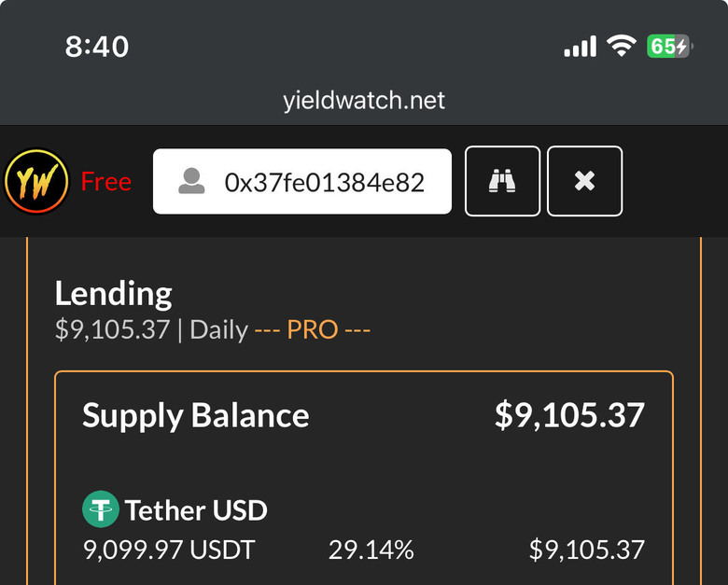The width and height of the screenshot is (728, 585).
Task: Click the user avatar icon in address box
Action: coord(191,182)
